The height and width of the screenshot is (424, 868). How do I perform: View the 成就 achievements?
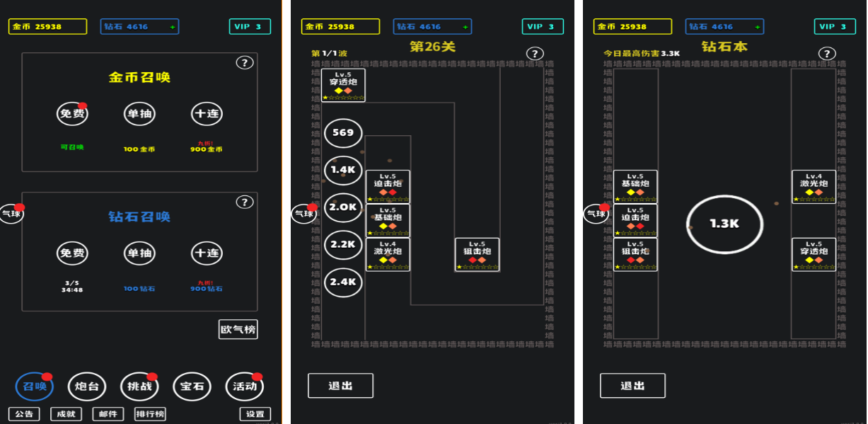pyautogui.click(x=66, y=414)
